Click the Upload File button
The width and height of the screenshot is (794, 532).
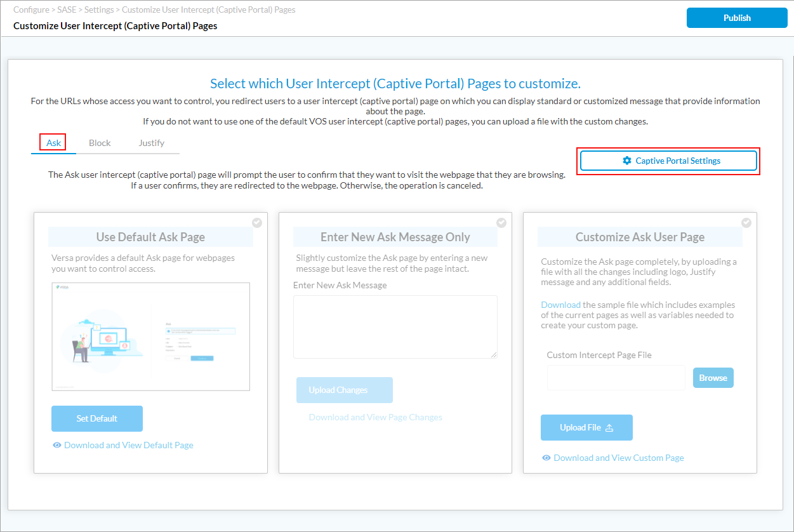pos(586,427)
